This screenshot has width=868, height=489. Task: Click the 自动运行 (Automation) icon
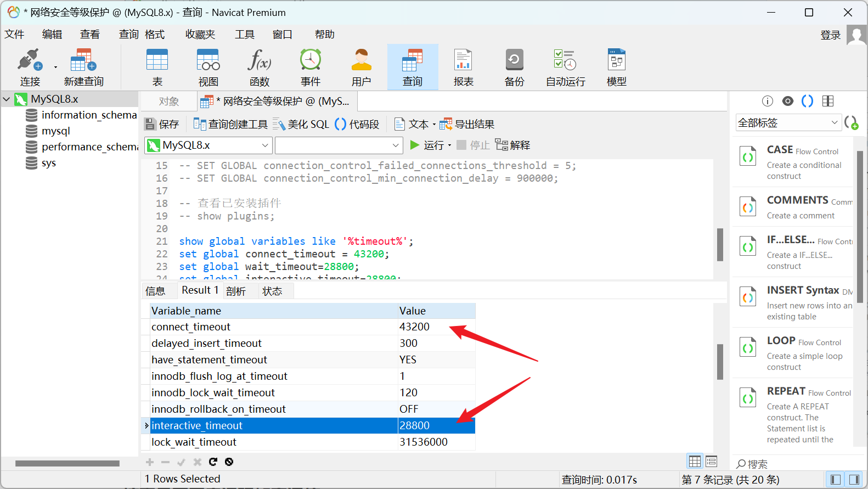click(x=565, y=67)
